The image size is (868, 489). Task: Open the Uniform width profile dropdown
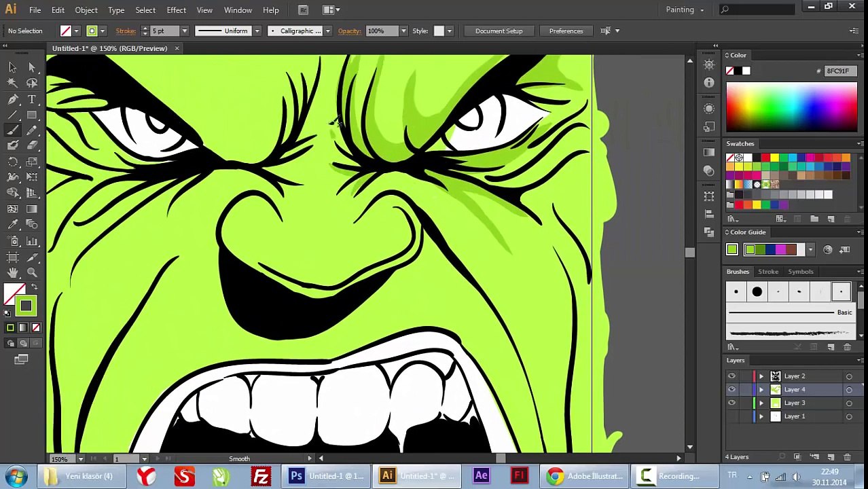pos(257,31)
